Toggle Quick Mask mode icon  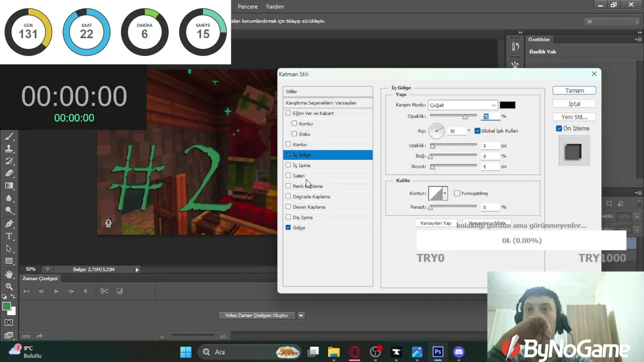(9, 322)
